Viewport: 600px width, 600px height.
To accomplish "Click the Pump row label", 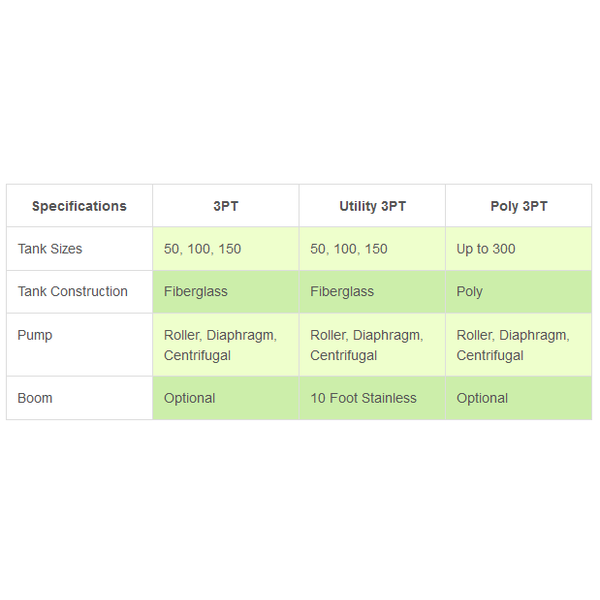I will (x=79, y=345).
